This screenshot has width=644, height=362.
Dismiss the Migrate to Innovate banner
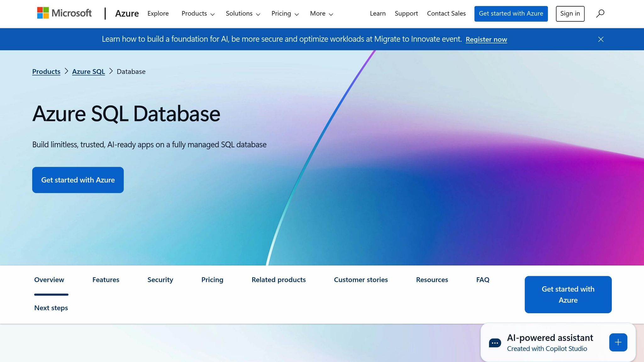click(x=601, y=39)
